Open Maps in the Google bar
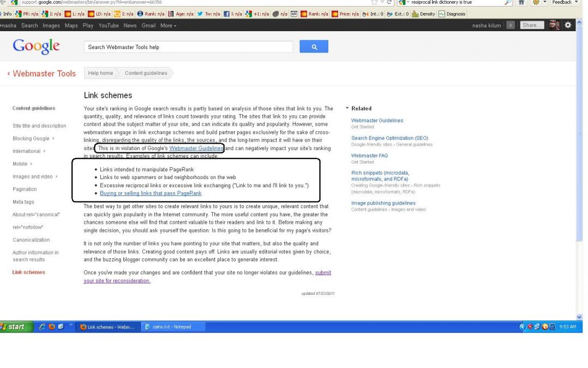The height and width of the screenshot is (368, 588). (x=71, y=26)
